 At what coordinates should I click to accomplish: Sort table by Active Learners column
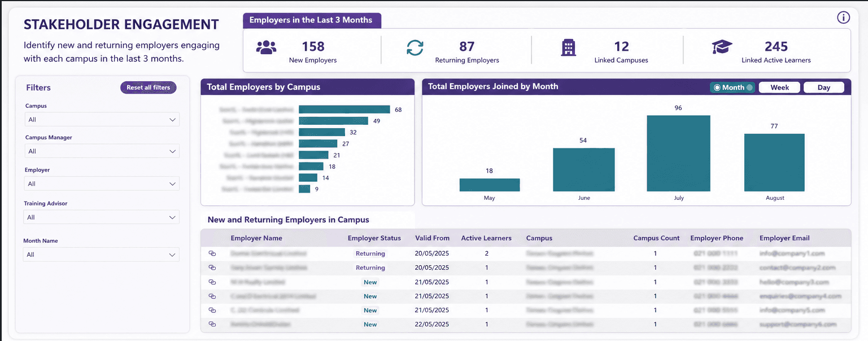(486, 238)
